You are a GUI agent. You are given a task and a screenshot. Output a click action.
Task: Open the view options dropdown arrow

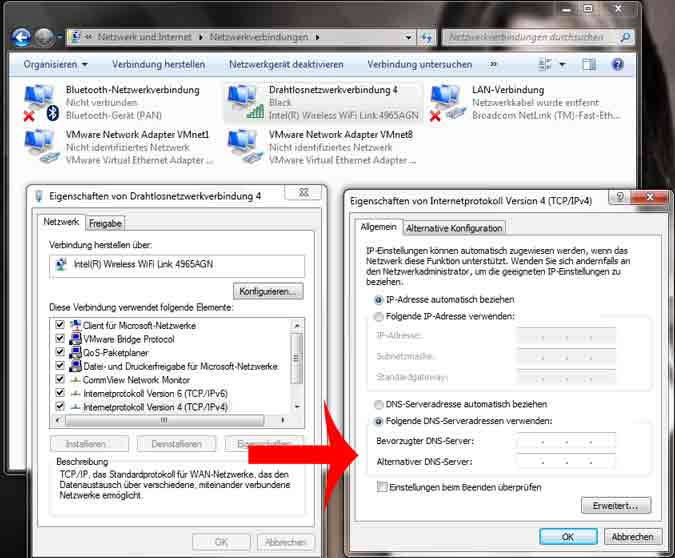(x=562, y=65)
